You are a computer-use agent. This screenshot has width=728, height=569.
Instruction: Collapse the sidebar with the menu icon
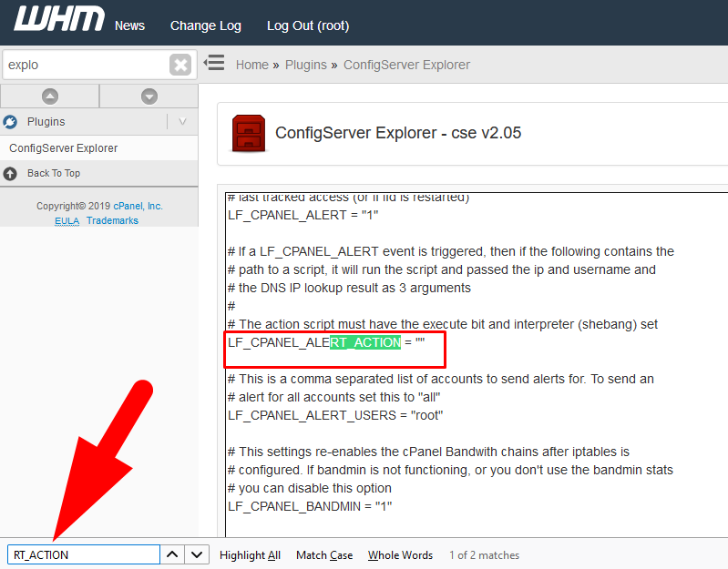pos(214,64)
